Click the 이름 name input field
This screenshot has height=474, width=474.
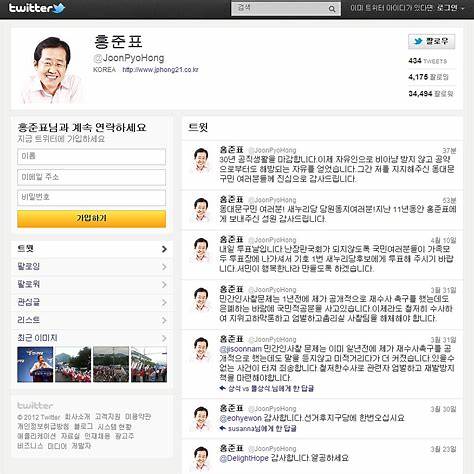(x=91, y=157)
